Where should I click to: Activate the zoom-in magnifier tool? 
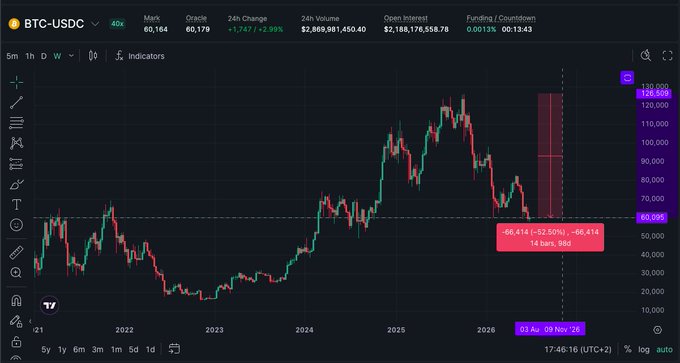point(16,273)
